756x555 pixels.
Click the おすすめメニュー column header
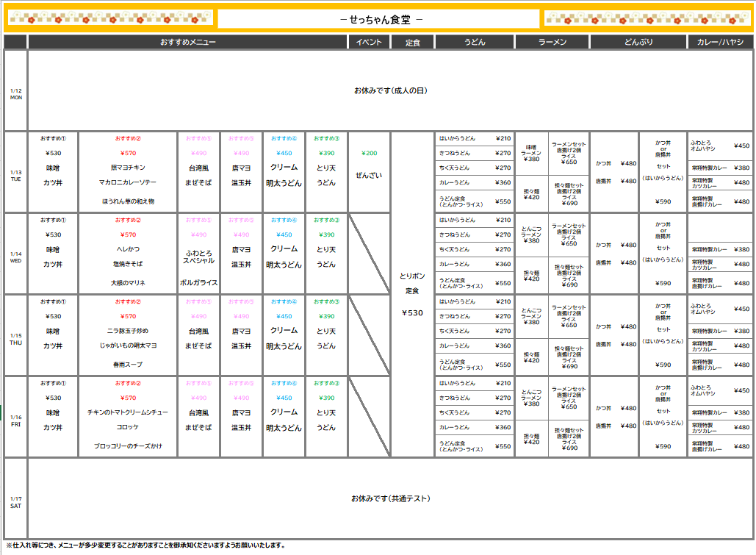187,43
